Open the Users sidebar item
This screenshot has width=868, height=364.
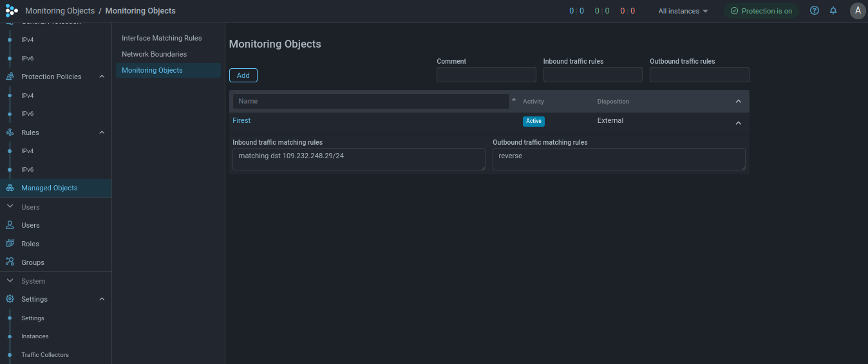pos(30,225)
